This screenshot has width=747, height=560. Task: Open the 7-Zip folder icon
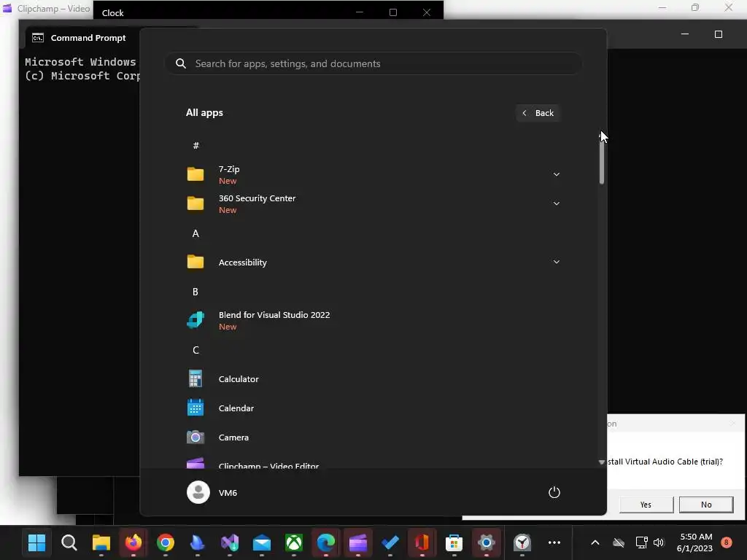pos(196,174)
